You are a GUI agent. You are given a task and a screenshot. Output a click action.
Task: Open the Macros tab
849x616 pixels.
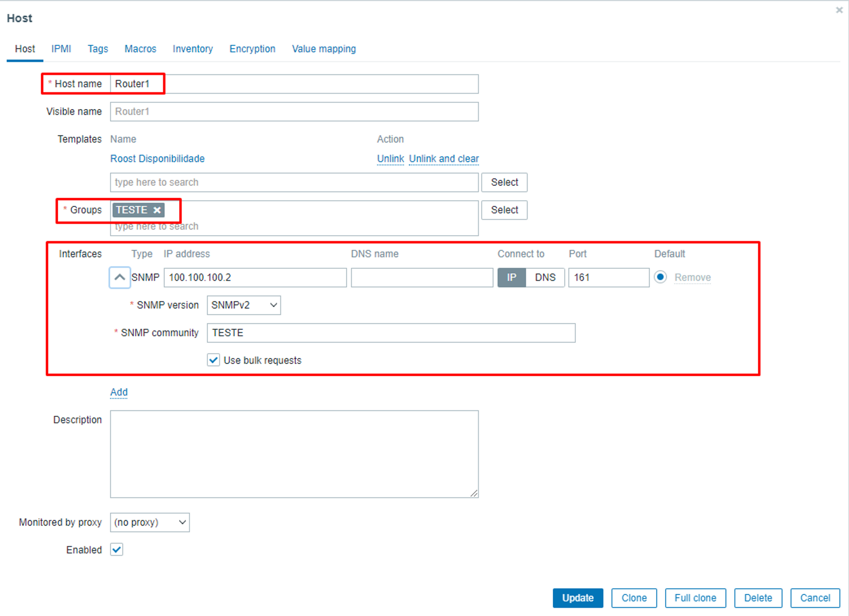coord(140,49)
